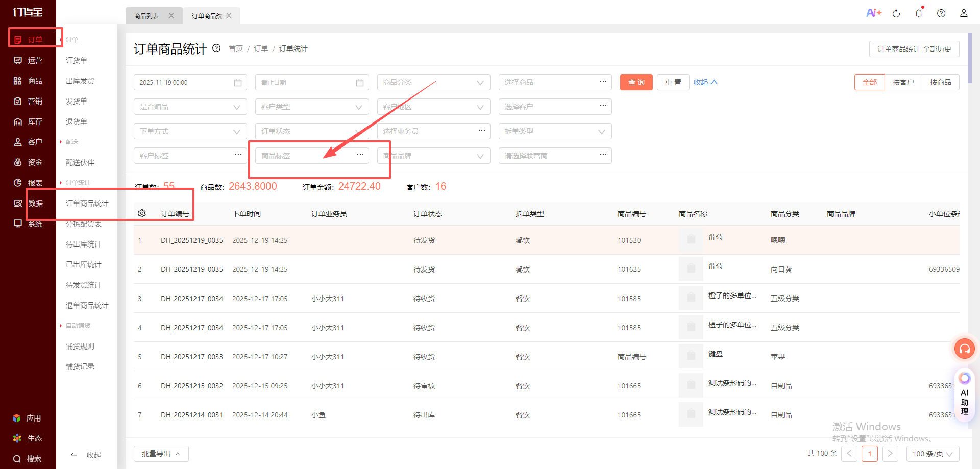Image resolution: width=980 pixels, height=469 pixels.
Task: Click the 查询 button
Action: 636,82
